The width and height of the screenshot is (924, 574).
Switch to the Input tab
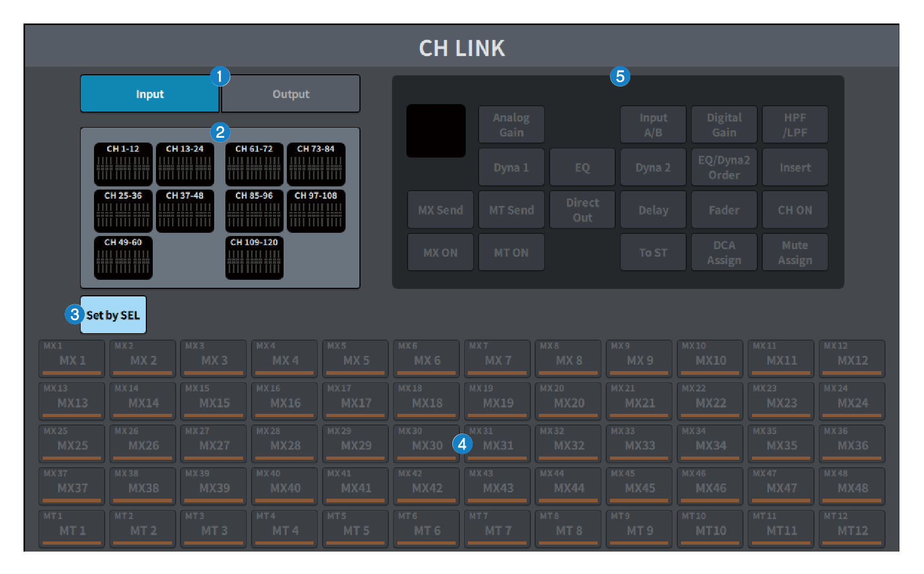click(x=150, y=94)
